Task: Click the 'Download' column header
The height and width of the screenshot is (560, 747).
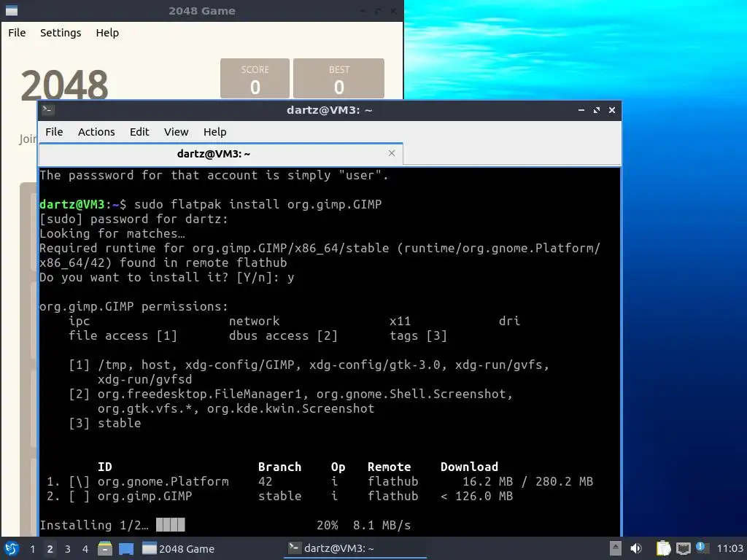Action: coord(469,467)
